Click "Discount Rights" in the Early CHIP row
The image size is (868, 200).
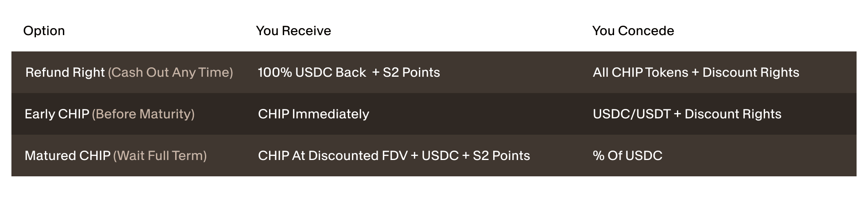(732, 114)
